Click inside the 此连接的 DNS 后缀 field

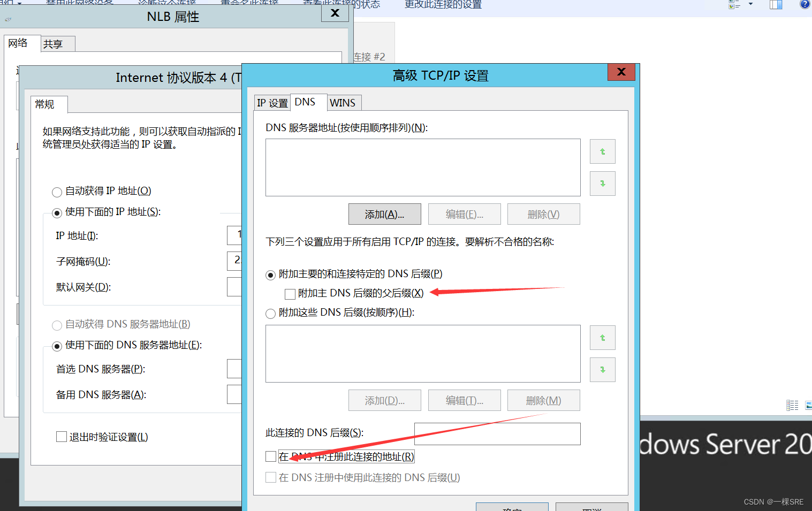tap(497, 433)
